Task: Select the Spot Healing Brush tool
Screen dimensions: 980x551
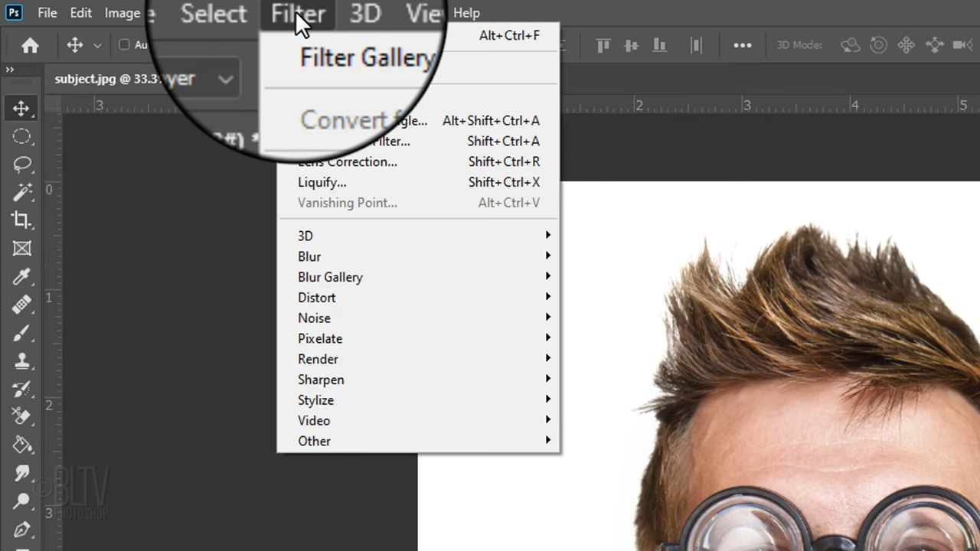Action: pos(21,305)
